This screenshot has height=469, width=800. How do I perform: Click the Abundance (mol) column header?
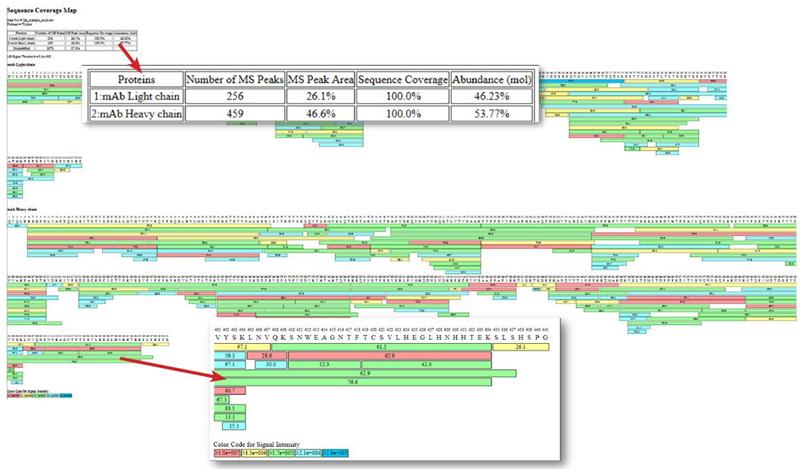click(489, 79)
